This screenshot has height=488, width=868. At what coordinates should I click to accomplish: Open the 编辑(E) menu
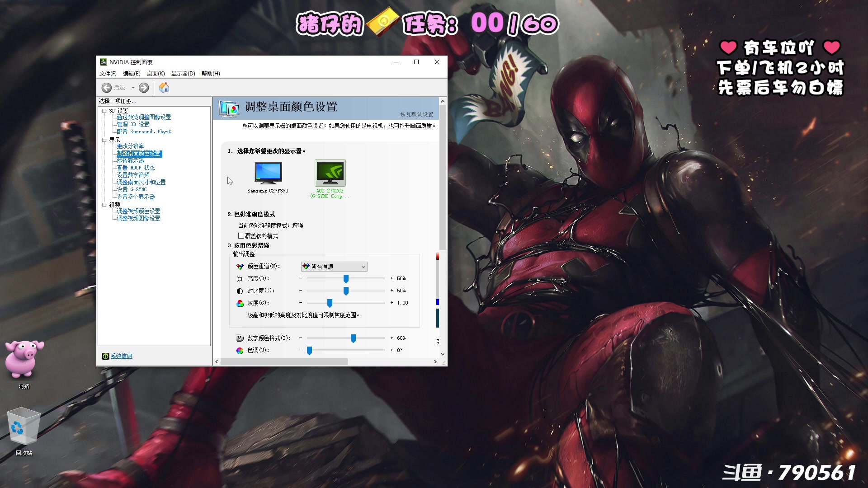pyautogui.click(x=132, y=73)
